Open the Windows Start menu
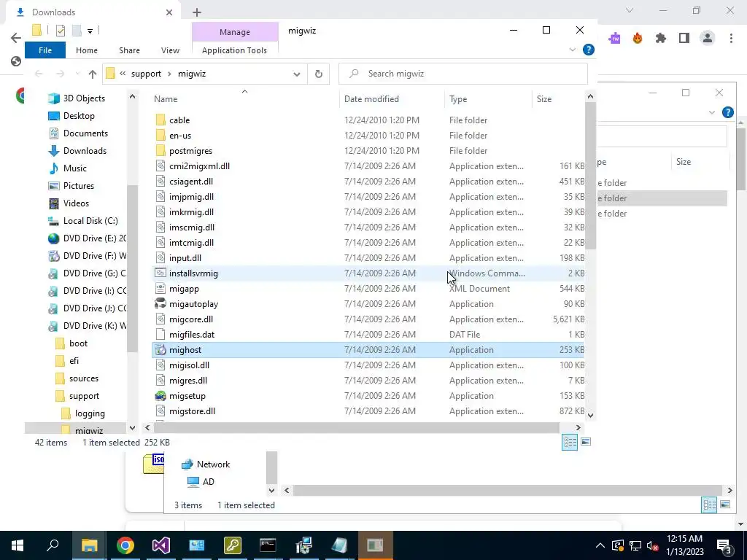This screenshot has height=560, width=747. 18,545
